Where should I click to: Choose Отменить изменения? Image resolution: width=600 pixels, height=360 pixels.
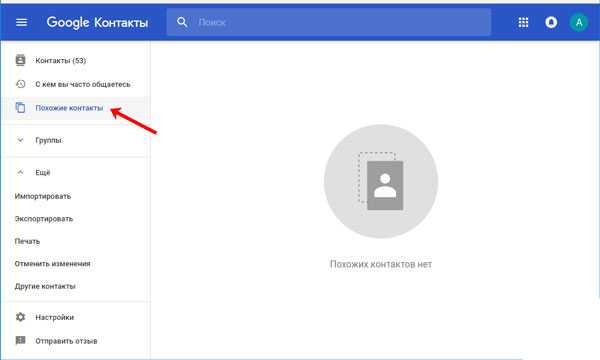pos(52,264)
